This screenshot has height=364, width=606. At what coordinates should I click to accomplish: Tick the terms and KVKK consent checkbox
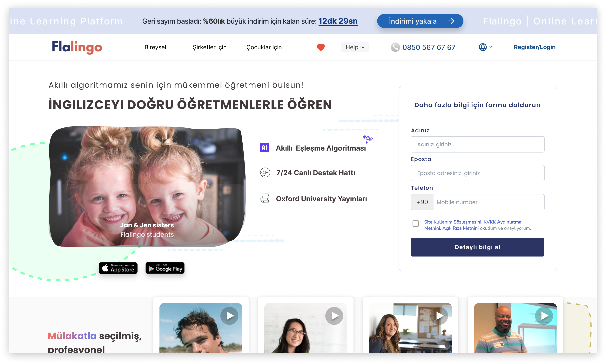pos(415,224)
